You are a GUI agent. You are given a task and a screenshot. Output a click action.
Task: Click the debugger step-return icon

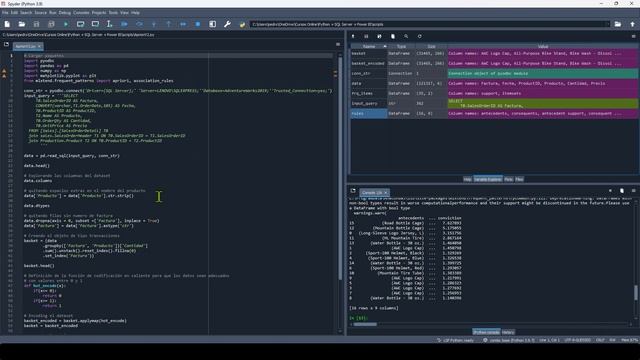[169, 24]
